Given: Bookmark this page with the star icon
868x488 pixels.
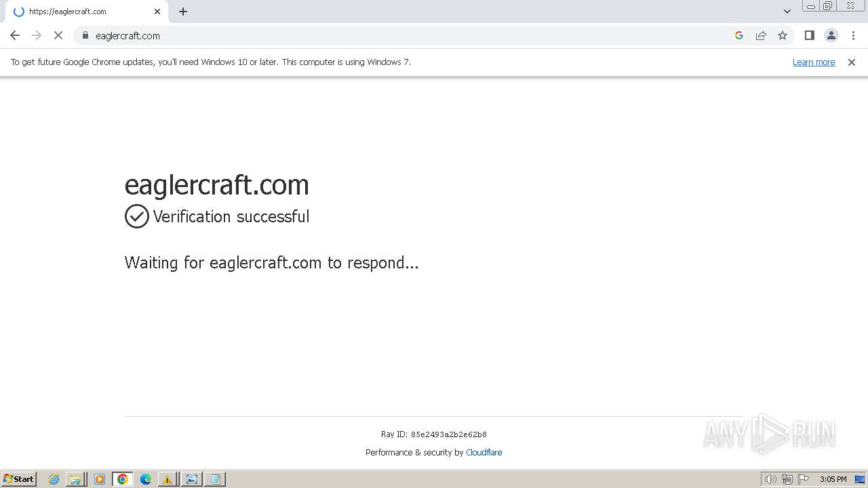Looking at the screenshot, I should tap(783, 35).
